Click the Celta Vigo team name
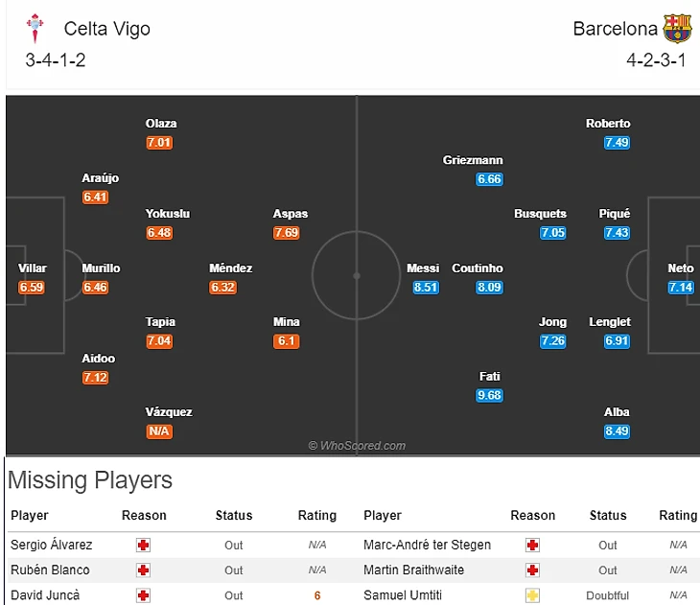 pos(107,29)
